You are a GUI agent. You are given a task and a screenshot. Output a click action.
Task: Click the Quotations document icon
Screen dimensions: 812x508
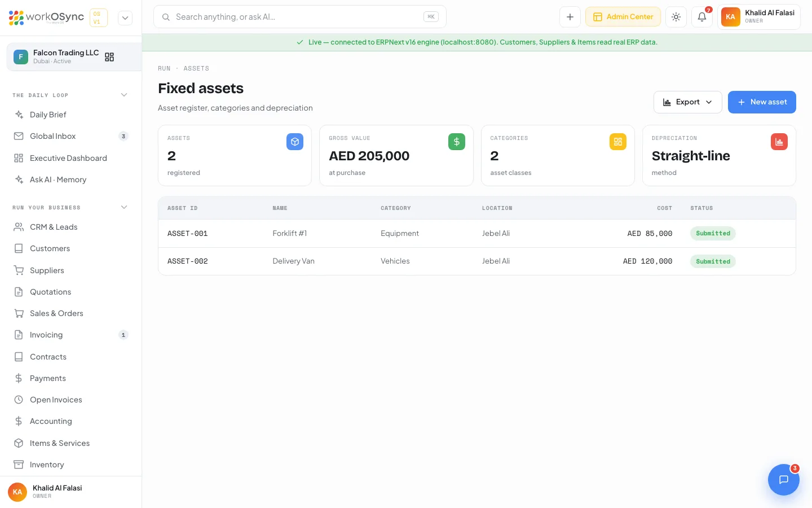pos(19,292)
